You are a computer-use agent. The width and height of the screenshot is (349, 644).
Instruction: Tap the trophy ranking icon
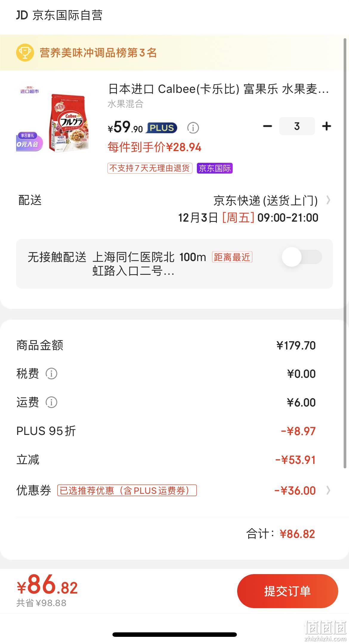(x=25, y=53)
